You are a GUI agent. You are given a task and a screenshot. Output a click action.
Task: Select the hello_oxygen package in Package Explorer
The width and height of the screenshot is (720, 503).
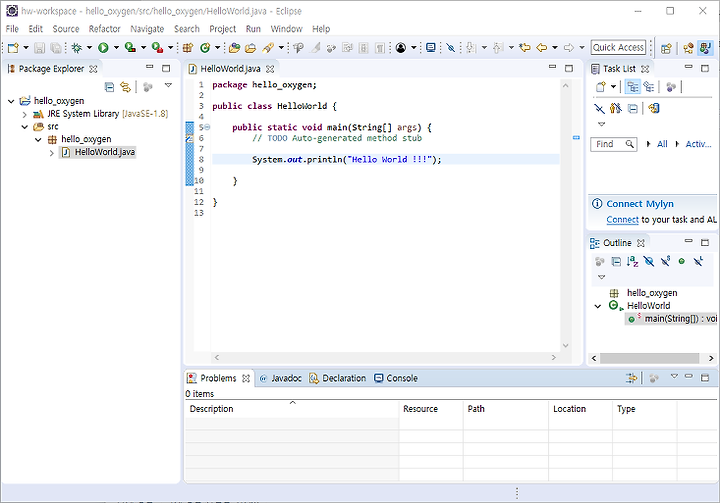tap(86, 139)
